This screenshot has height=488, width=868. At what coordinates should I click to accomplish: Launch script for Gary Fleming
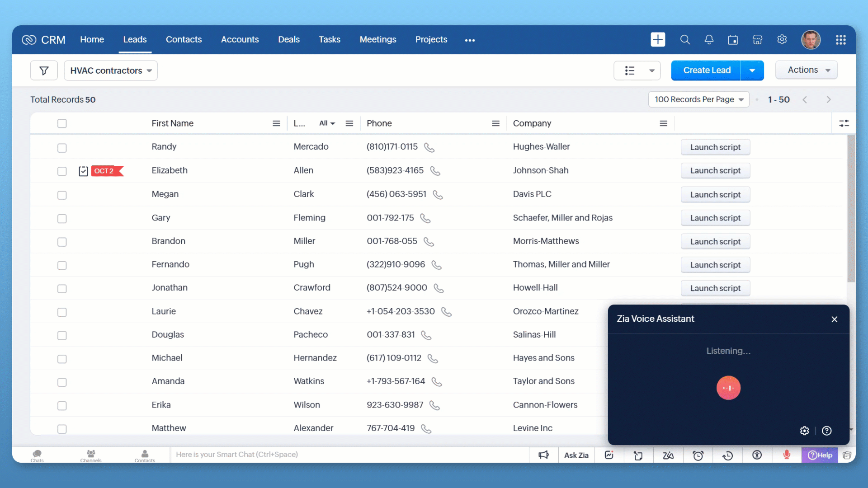(x=715, y=218)
